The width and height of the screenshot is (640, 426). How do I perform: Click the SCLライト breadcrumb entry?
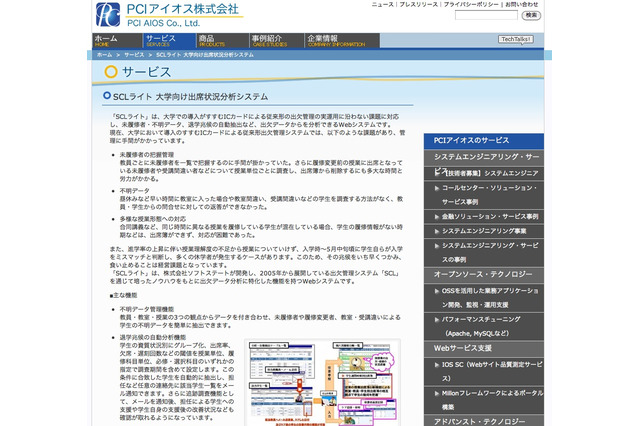(204, 55)
